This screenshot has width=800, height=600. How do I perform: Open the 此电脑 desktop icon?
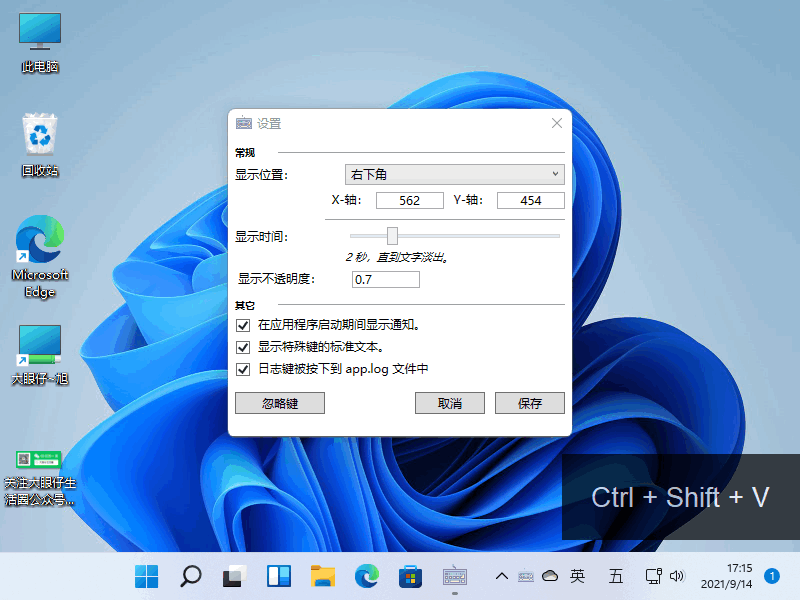(40, 43)
